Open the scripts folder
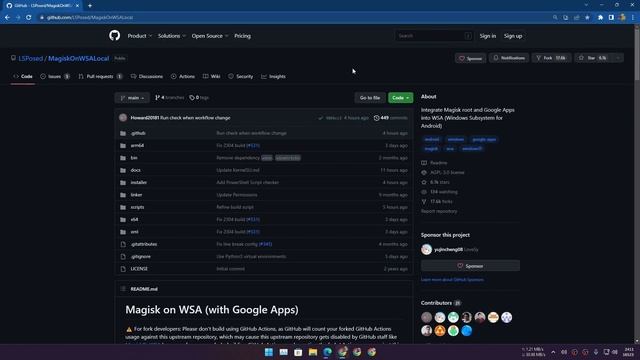 pos(137,207)
